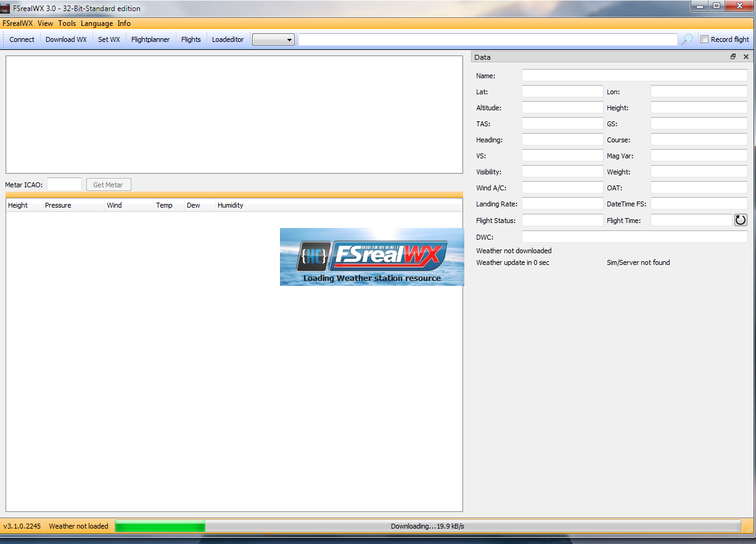Click the large empty text area above Metar ICAO
The width and height of the screenshot is (756, 544).
click(x=234, y=115)
